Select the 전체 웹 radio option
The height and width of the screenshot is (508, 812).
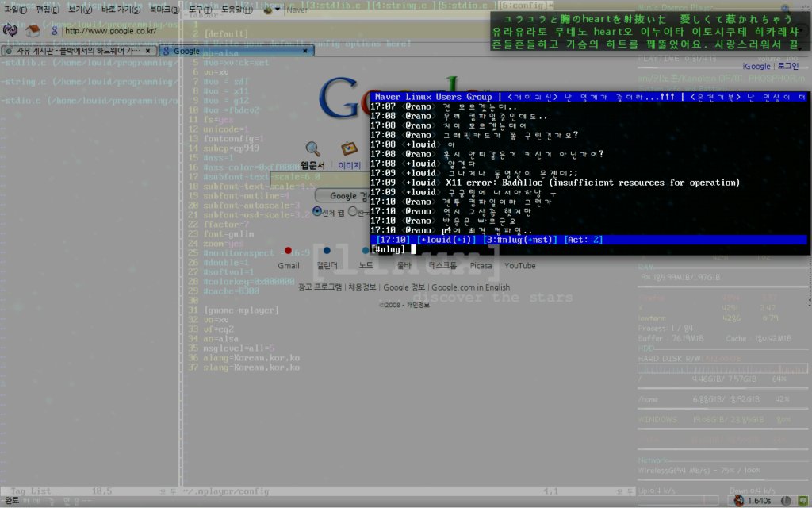317,211
